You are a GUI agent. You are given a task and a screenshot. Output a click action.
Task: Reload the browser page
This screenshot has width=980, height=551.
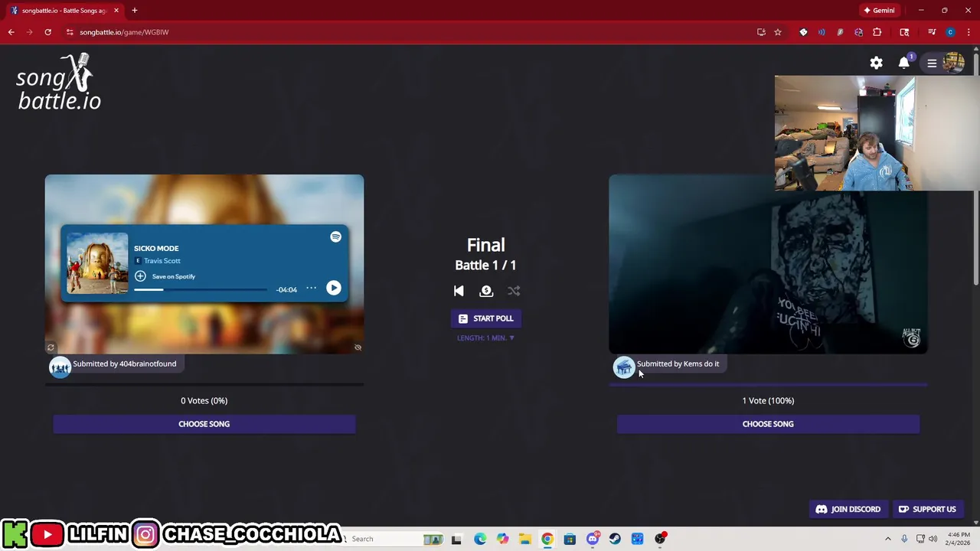47,32
